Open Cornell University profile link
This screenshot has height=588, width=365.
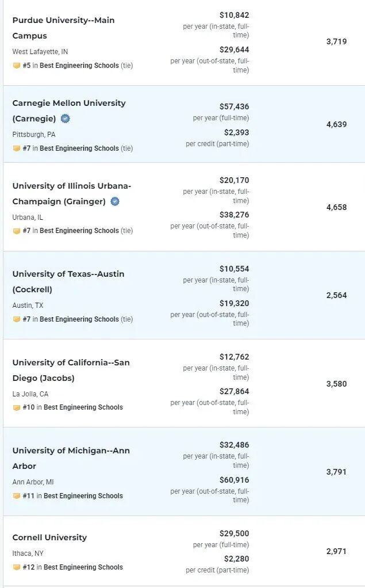coord(49,537)
